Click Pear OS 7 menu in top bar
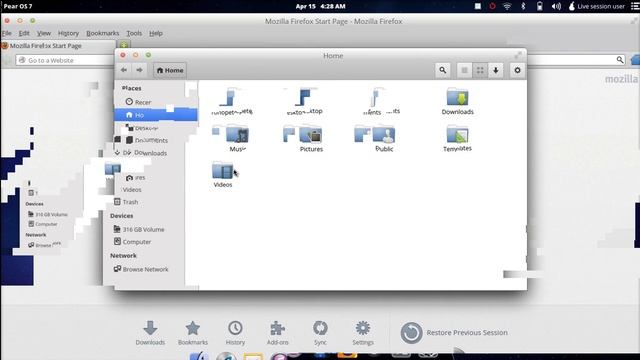 tap(18, 6)
